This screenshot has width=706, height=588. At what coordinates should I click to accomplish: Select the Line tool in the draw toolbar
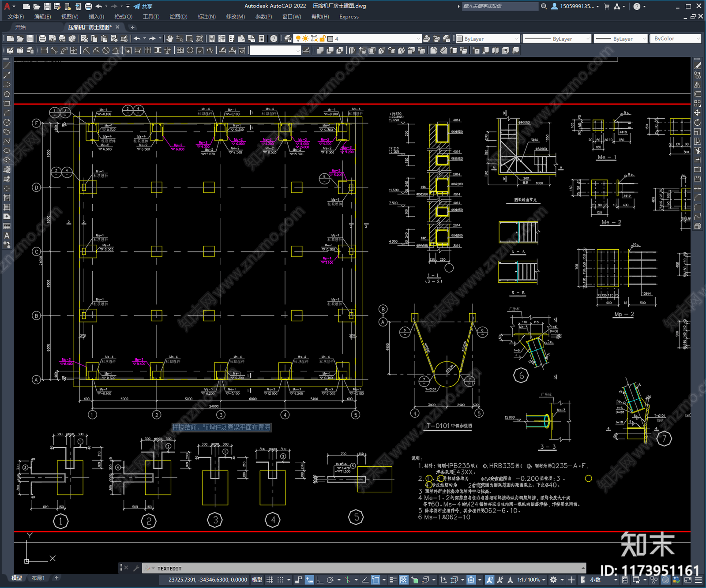coord(7,66)
